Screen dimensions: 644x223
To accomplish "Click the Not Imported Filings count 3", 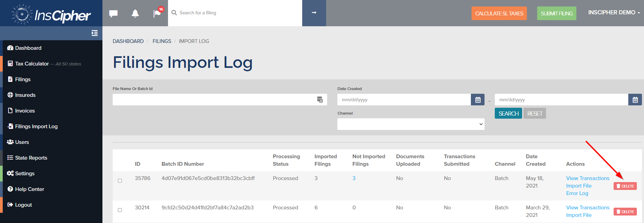I will coord(354,178).
